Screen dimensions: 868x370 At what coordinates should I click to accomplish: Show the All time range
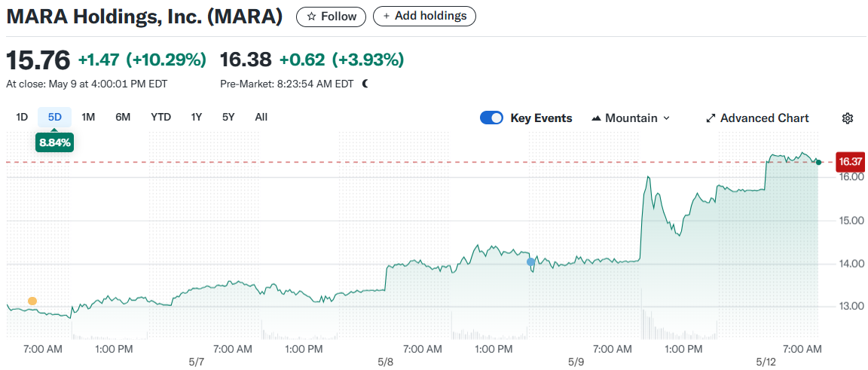tap(261, 118)
